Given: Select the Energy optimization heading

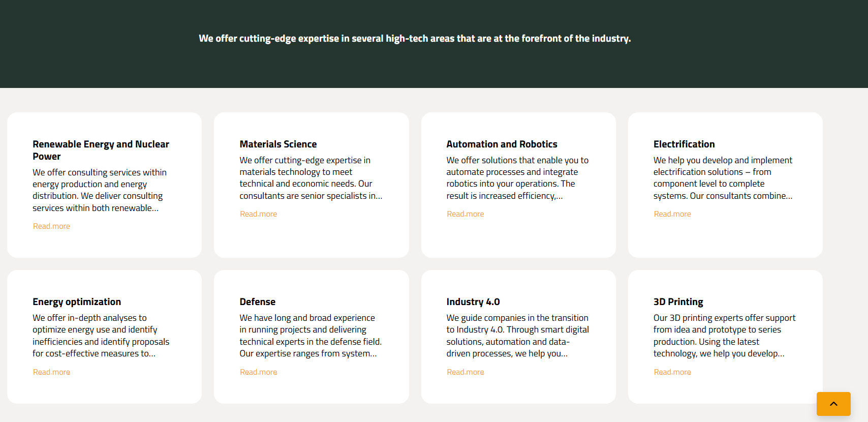Looking at the screenshot, I should coord(77,302).
